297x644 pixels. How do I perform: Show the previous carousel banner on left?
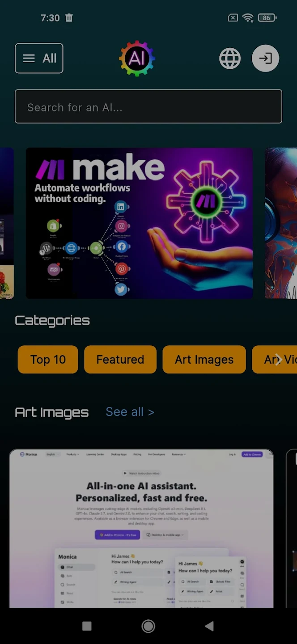(x=7, y=223)
